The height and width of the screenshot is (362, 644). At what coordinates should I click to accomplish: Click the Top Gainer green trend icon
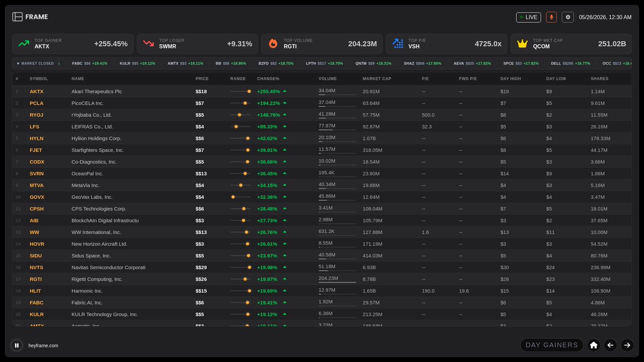click(x=24, y=44)
